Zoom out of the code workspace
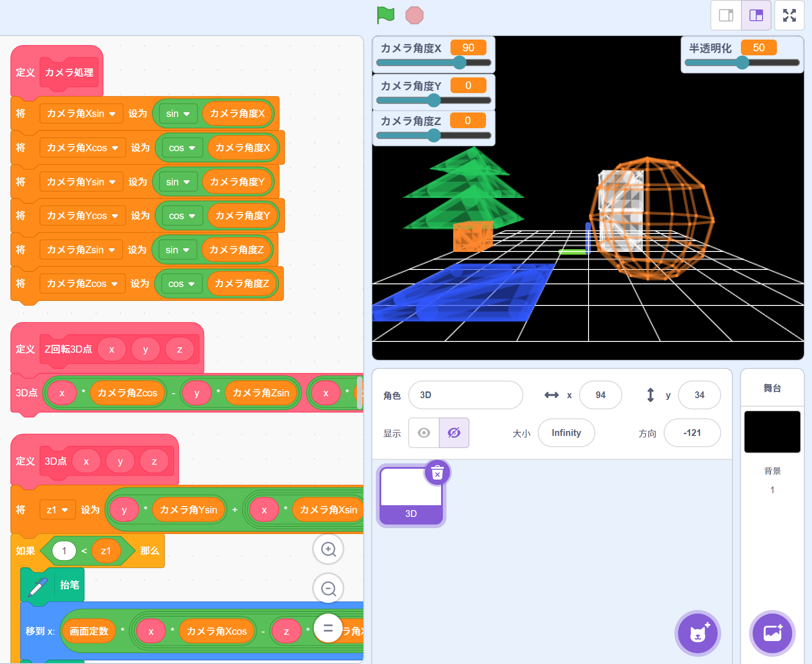Image resolution: width=812 pixels, height=664 pixels. (328, 588)
